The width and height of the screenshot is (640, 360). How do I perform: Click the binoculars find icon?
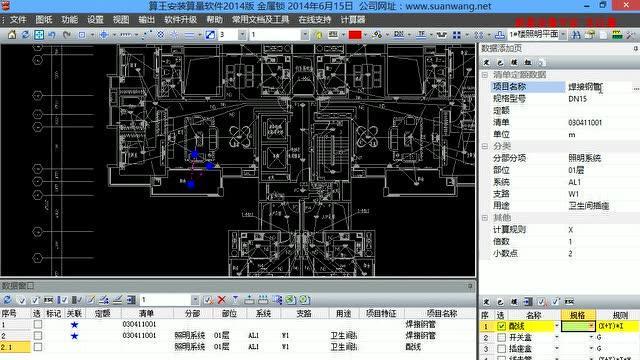pyautogui.click(x=576, y=35)
